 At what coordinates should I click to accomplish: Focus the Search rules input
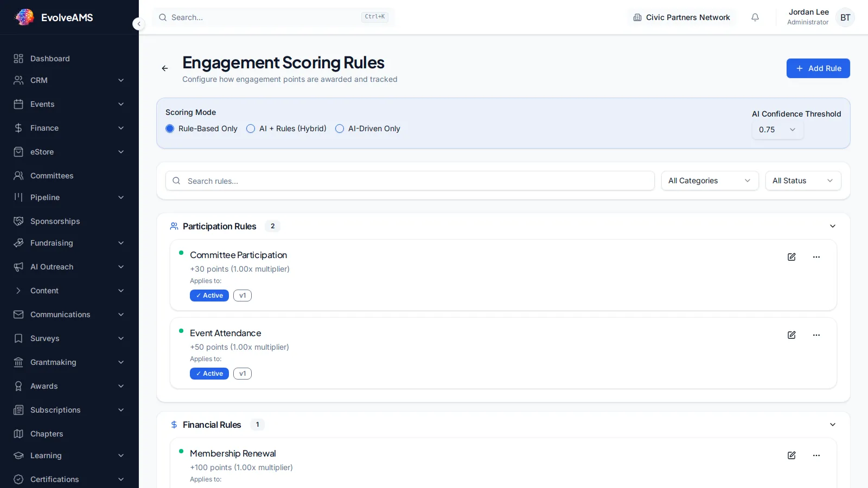[x=410, y=181]
